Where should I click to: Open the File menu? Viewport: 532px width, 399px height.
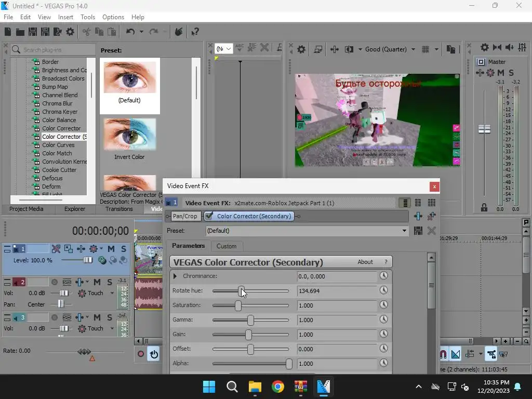[x=8, y=17]
